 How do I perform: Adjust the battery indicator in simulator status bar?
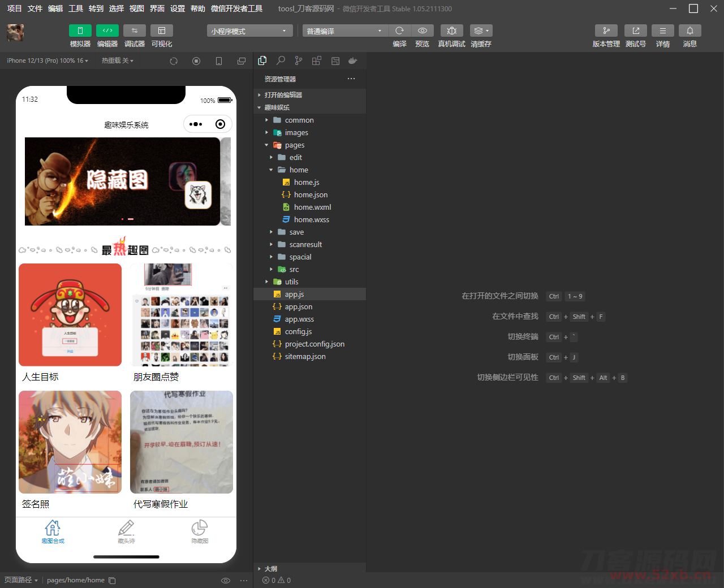click(224, 99)
